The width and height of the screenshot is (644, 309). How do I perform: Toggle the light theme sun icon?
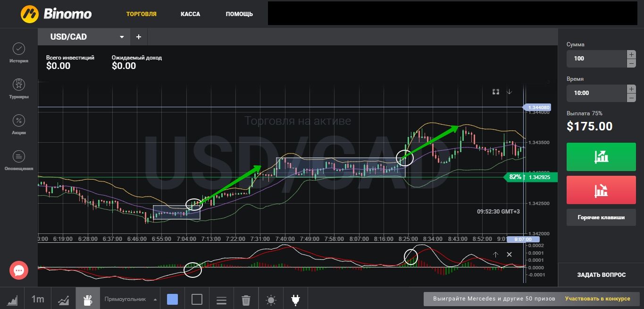(x=271, y=300)
